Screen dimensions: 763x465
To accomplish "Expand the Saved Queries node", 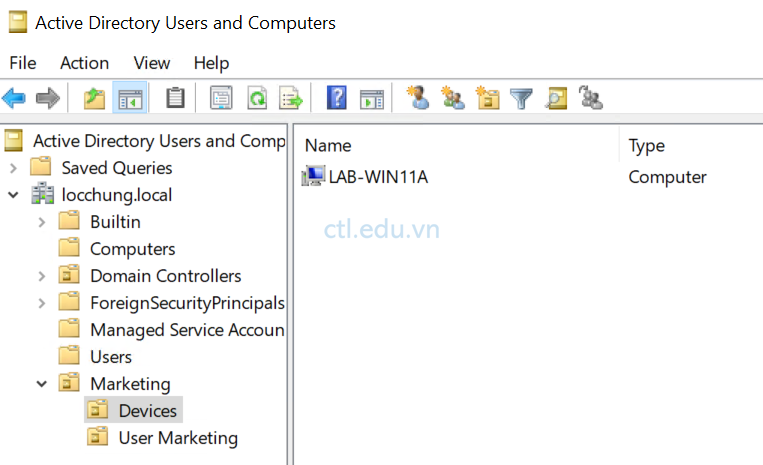I will click(14, 168).
